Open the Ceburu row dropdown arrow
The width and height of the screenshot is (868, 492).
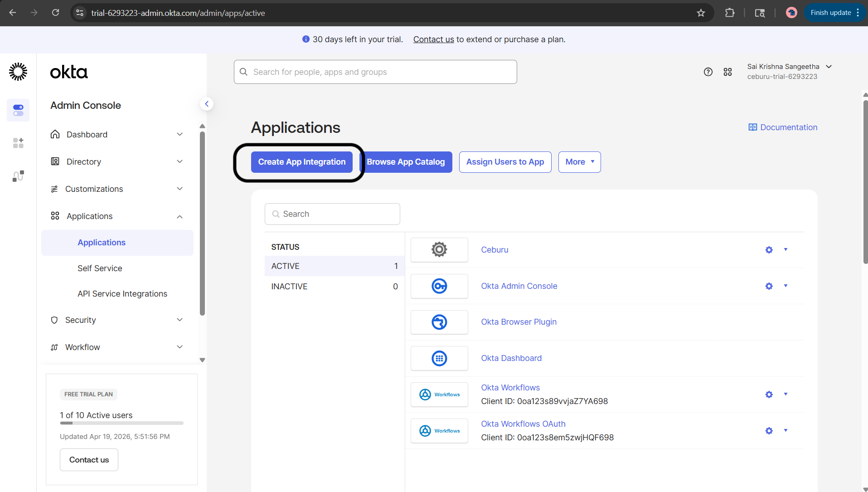click(x=786, y=249)
